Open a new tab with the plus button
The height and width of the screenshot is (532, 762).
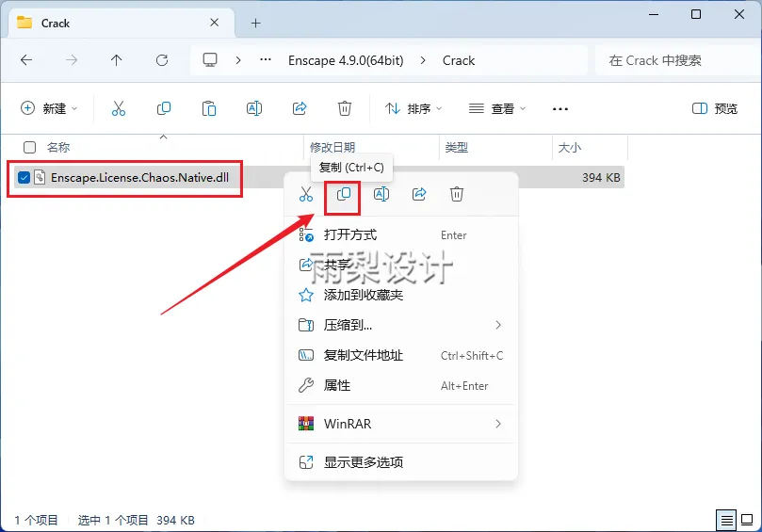pyautogui.click(x=255, y=23)
